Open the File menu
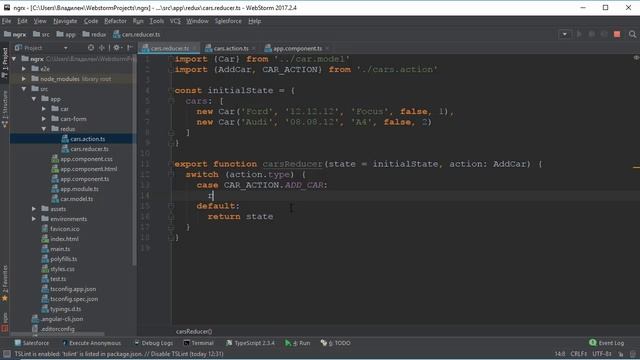Viewport: 640px width, 360px height. click(7, 21)
